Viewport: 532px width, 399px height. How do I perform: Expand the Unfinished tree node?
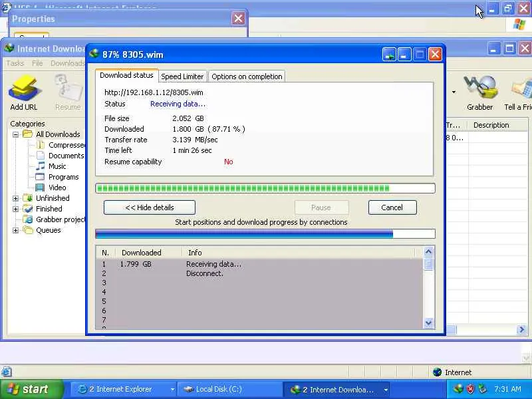(15, 198)
